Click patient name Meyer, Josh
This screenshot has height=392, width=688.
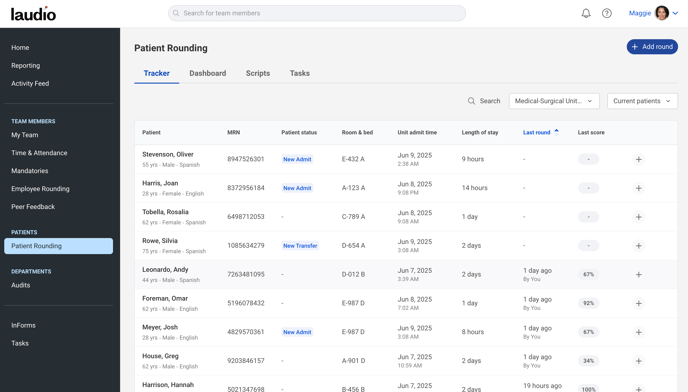[160, 327]
